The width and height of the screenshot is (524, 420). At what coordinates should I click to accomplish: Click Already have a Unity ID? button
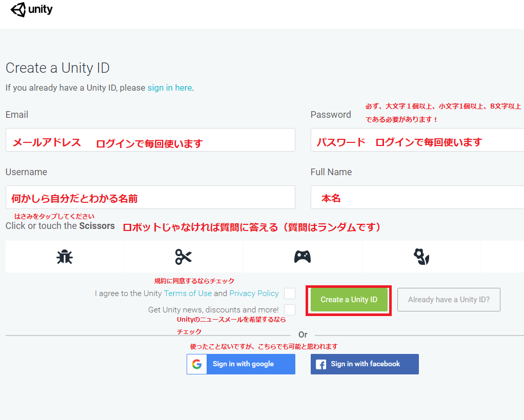coord(449,300)
